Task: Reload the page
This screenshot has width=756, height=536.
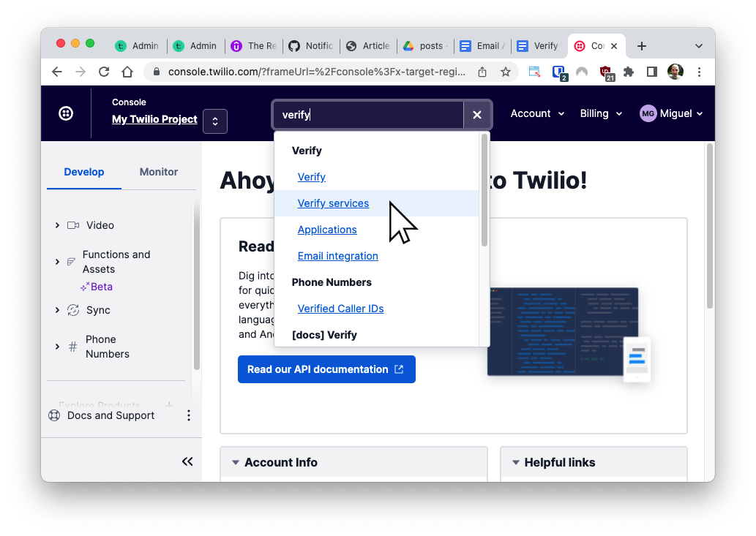Action: [104, 72]
